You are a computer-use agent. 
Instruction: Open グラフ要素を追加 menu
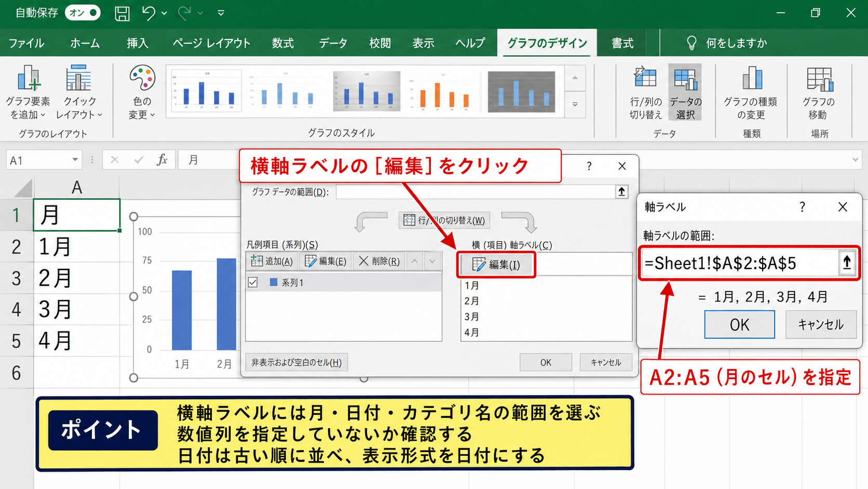[x=28, y=92]
